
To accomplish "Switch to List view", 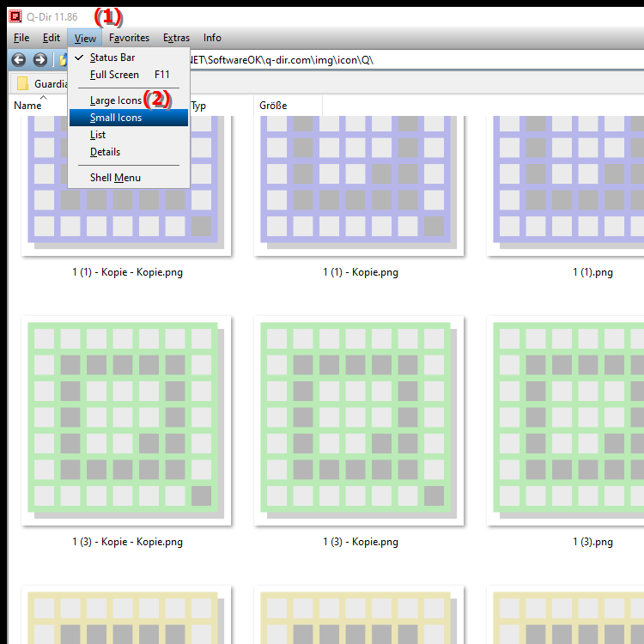I will (x=129, y=135).
